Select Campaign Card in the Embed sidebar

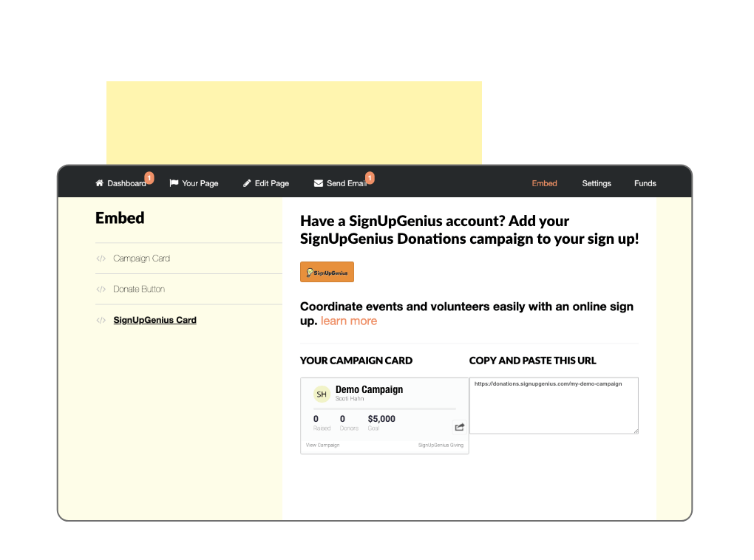141,259
